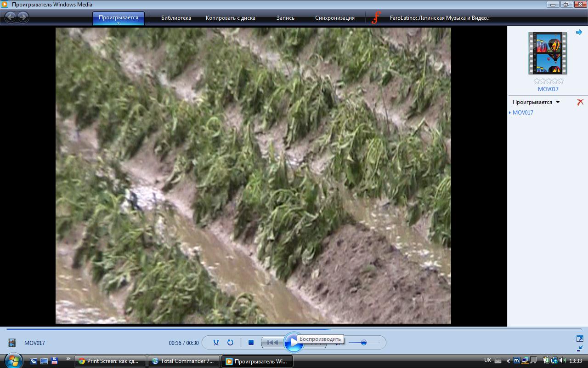Stop playback with the square Stop button
The image size is (588, 368).
tap(251, 342)
